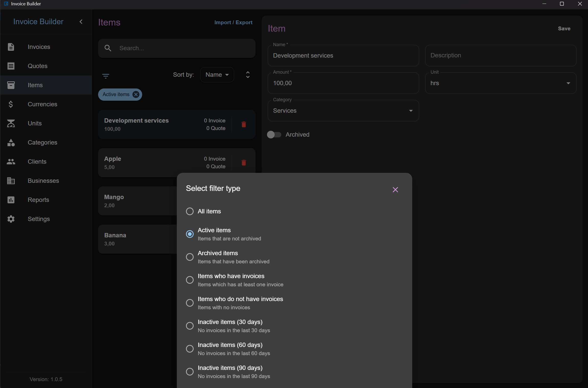Select the Active items radio option
Viewport: 588px width, 388px height.
point(190,234)
